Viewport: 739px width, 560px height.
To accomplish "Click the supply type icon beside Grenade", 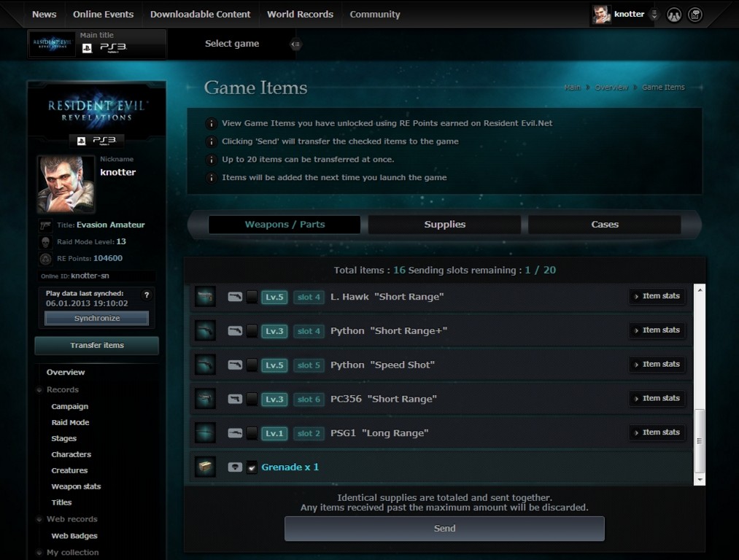I will tap(235, 467).
